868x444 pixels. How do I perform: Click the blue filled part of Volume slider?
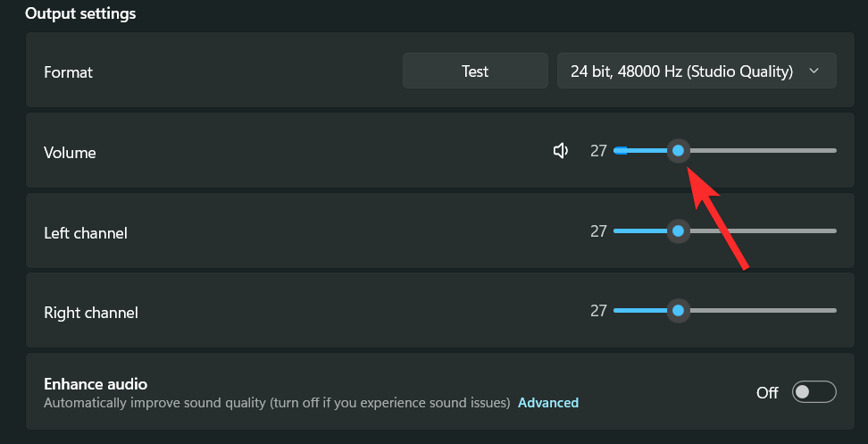(x=643, y=151)
